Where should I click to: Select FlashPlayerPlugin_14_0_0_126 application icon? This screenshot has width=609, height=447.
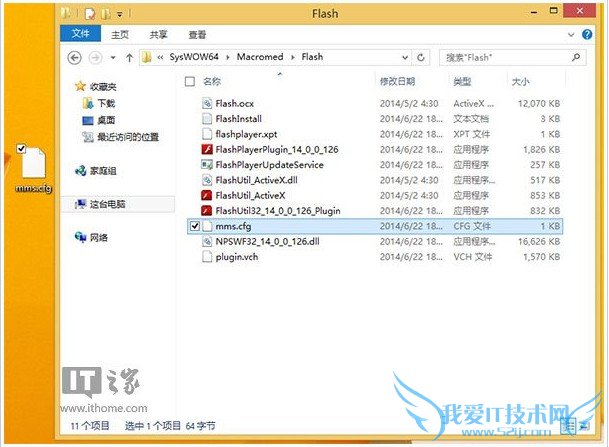tap(207, 149)
